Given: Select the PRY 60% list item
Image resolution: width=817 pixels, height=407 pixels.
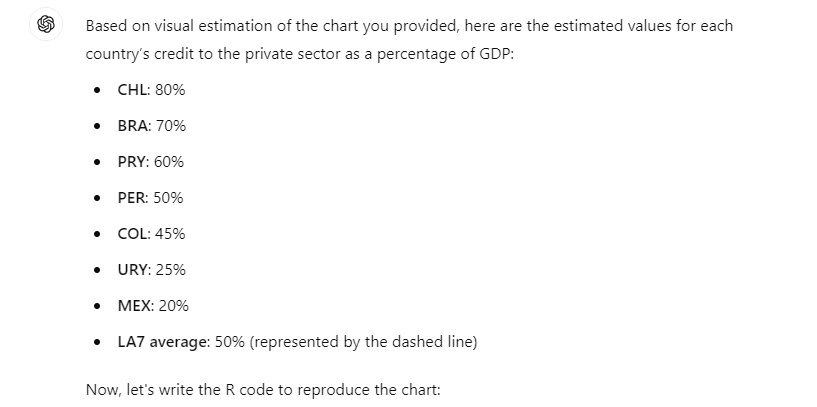Looking at the screenshot, I should 151,162.
